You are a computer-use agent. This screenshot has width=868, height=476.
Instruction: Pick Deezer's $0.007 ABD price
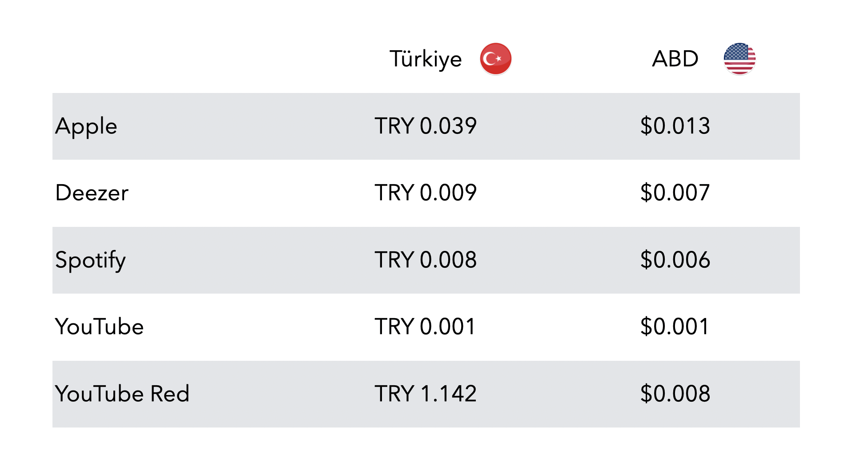[x=675, y=193]
